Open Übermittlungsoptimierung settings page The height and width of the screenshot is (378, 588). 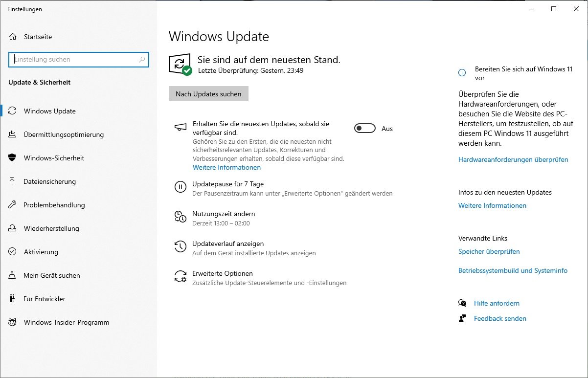click(78, 134)
